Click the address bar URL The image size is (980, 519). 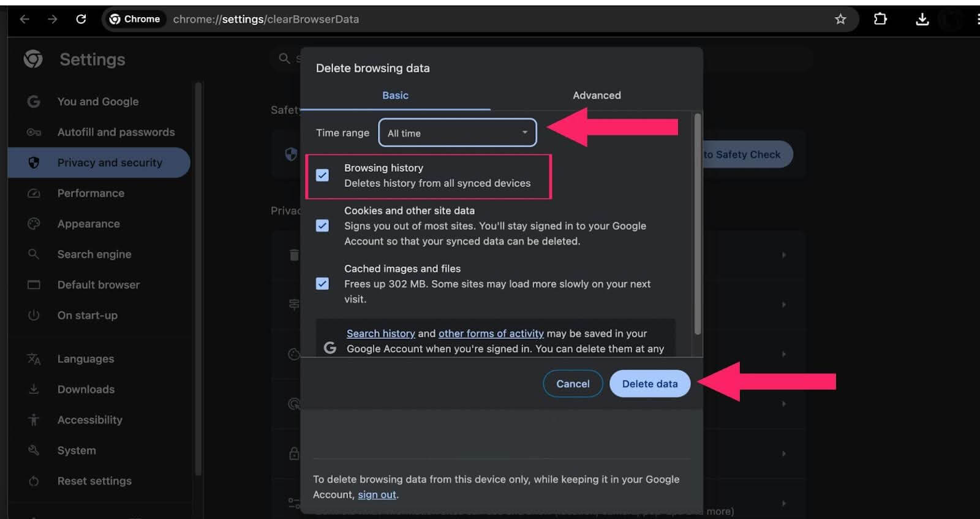point(266,19)
